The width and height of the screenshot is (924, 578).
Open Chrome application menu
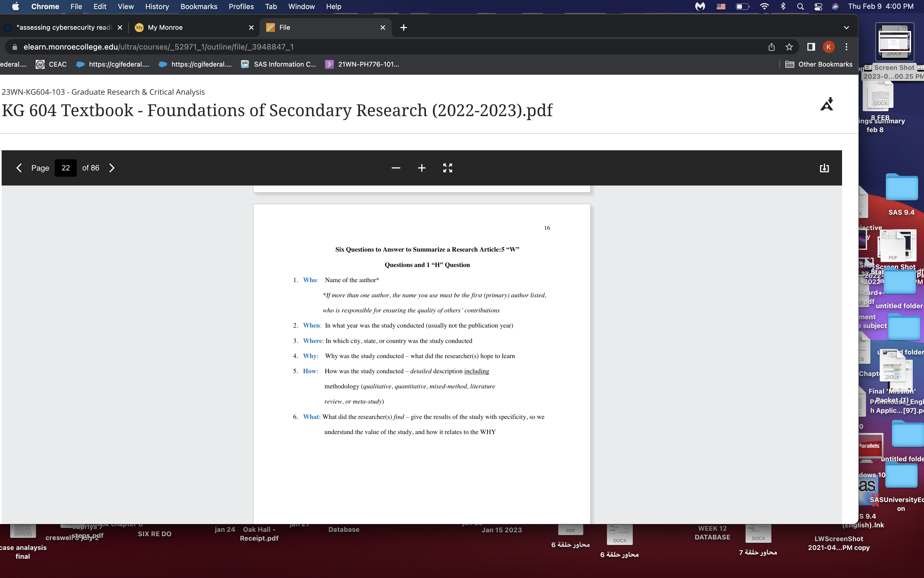(x=45, y=7)
